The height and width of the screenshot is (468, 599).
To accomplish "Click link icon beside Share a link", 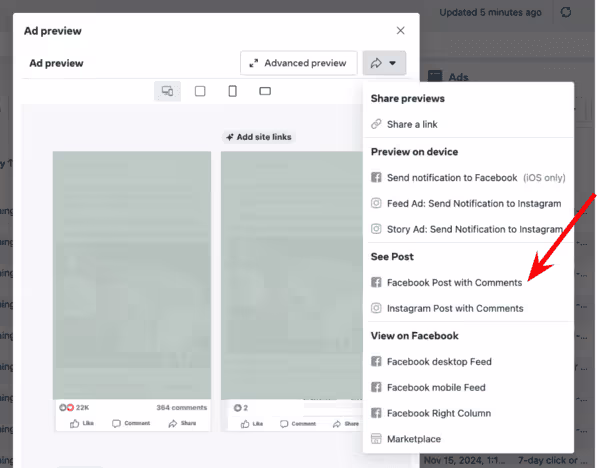I will 376,124.
